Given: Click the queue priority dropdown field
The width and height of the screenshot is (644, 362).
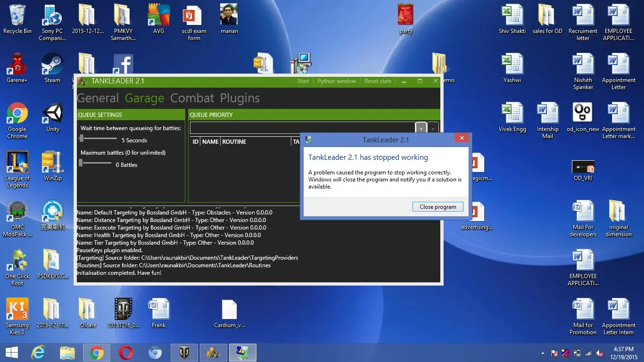Looking at the screenshot, I should point(302,128).
